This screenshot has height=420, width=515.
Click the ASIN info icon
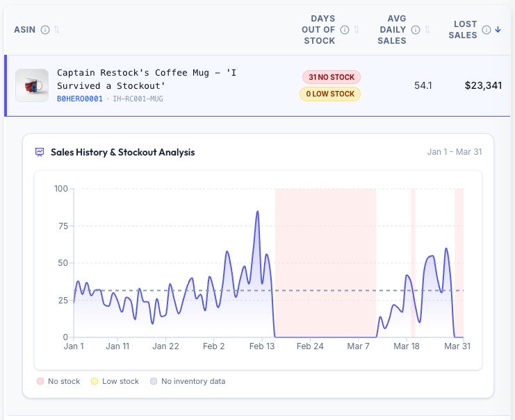[x=45, y=30]
